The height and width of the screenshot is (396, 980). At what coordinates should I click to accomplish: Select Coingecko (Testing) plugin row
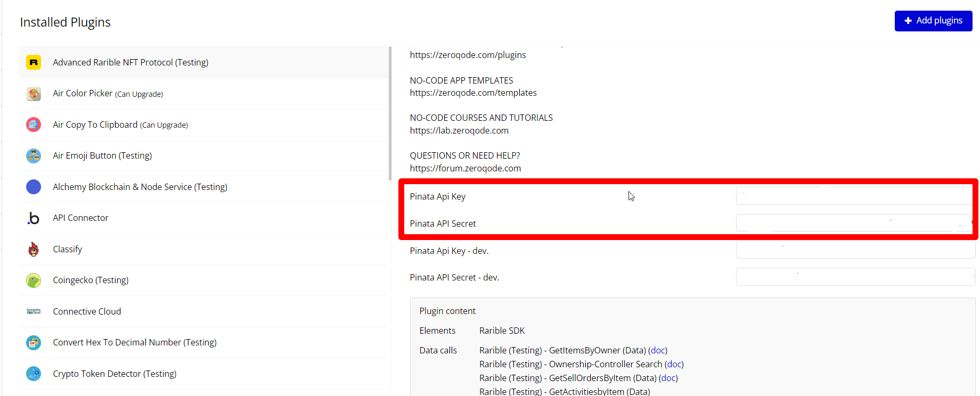point(205,280)
